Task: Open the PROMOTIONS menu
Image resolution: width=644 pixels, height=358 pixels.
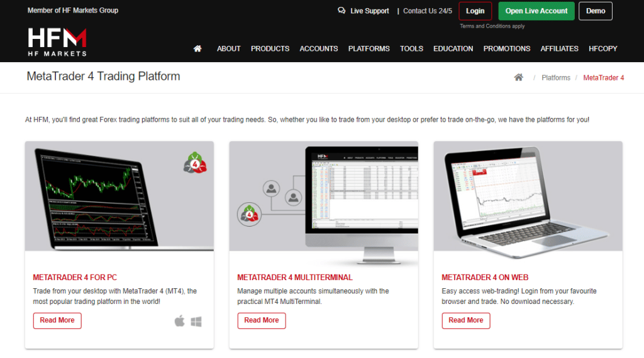Action: (x=507, y=49)
